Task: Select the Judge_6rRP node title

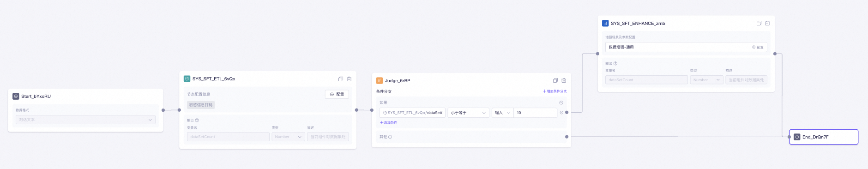Action: (x=398, y=80)
